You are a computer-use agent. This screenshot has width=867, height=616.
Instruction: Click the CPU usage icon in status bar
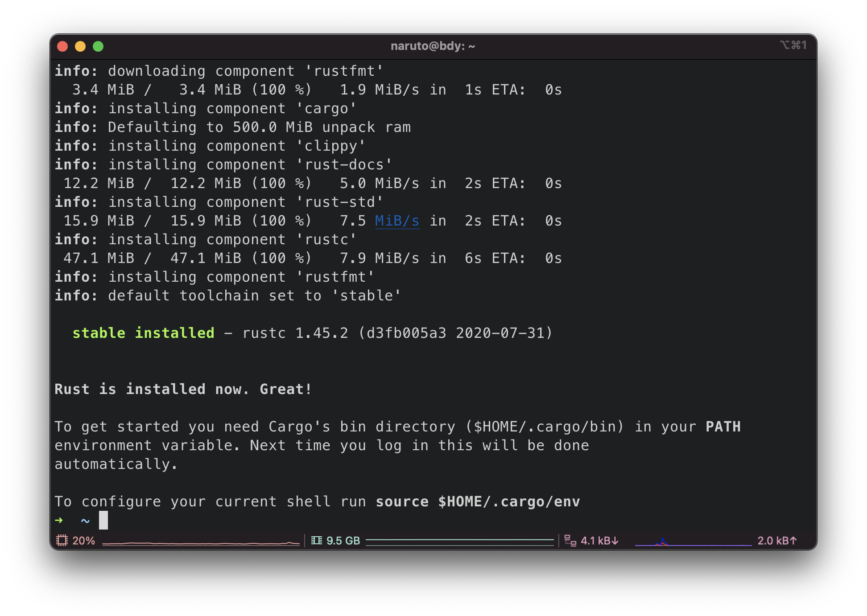[62, 540]
